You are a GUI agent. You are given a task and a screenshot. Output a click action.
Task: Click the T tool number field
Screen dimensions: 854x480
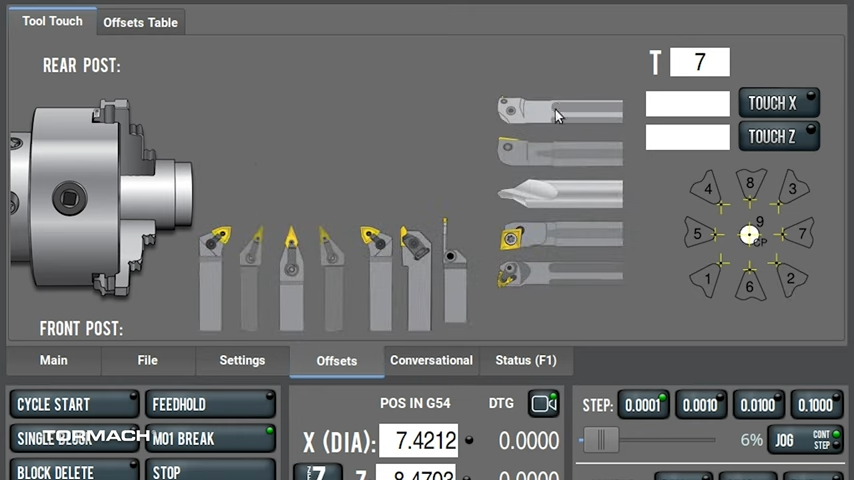point(699,62)
